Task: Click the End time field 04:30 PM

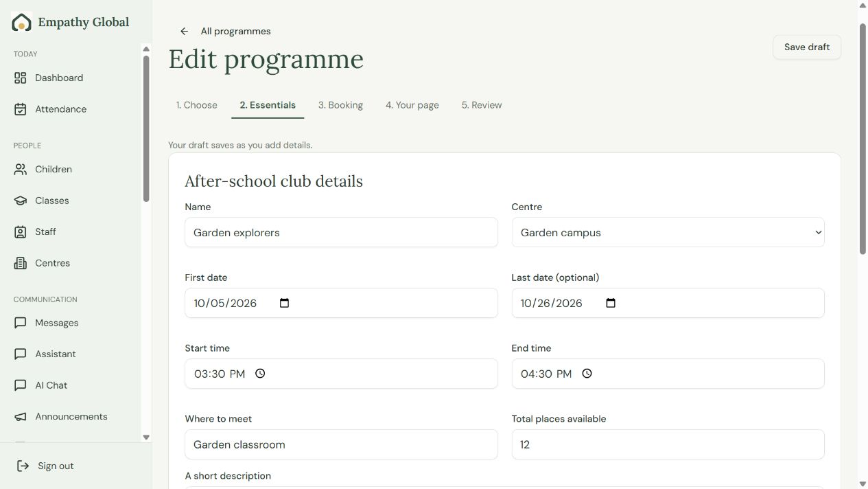Action: tap(668, 374)
